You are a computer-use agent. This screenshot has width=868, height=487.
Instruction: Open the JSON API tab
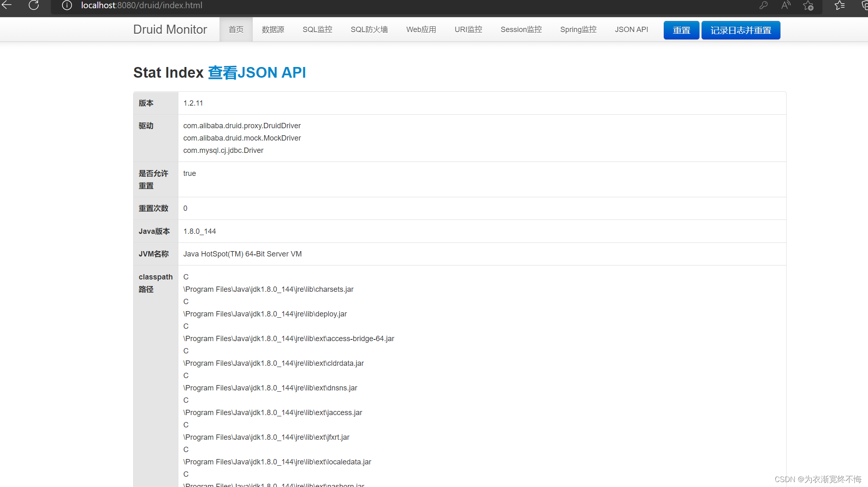pyautogui.click(x=631, y=30)
